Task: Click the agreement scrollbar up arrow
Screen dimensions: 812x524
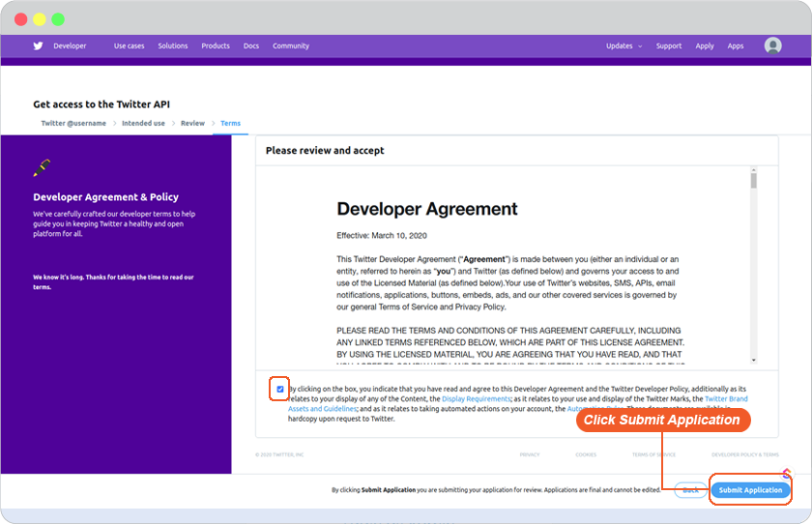Action: tap(753, 170)
